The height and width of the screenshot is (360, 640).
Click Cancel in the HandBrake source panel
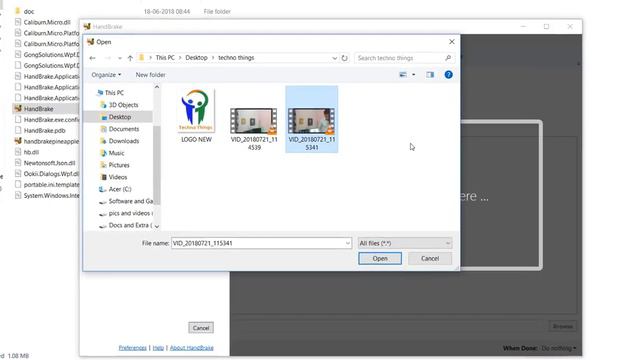201,328
